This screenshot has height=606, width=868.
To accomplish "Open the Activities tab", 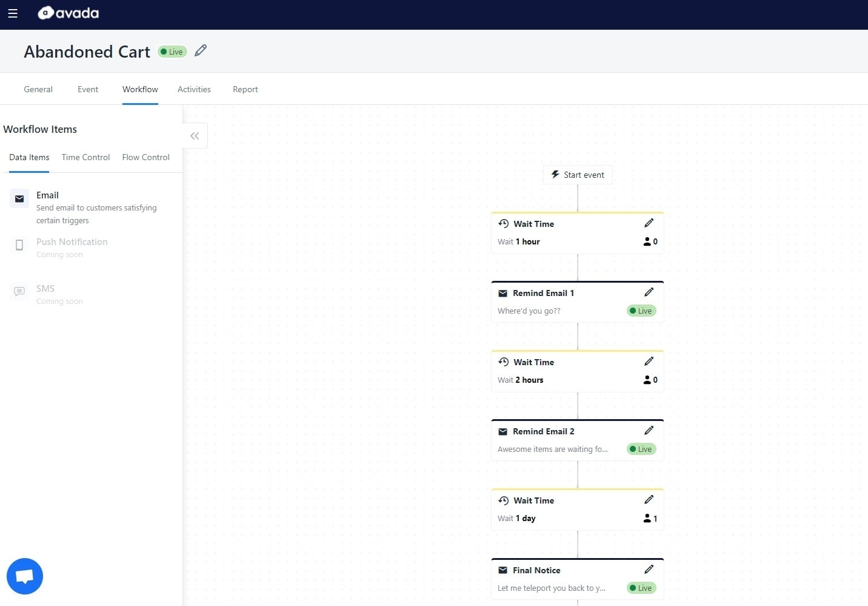I will point(194,89).
